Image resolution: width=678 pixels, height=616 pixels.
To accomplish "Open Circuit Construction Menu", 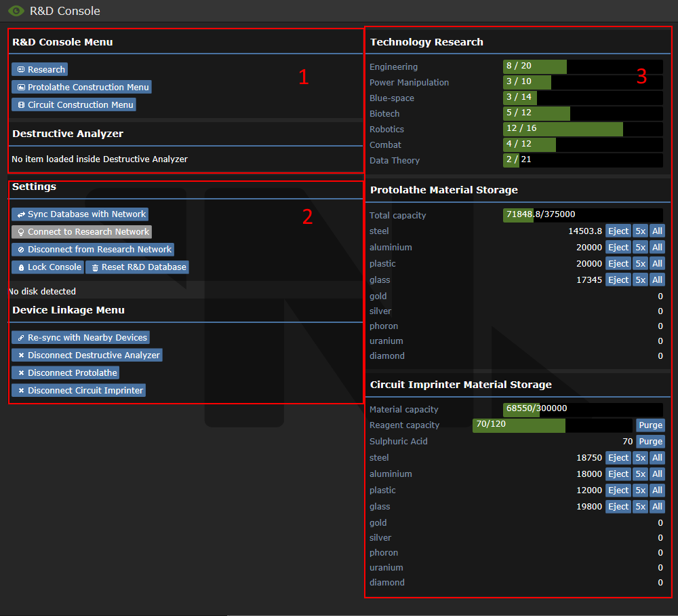I will [x=74, y=105].
